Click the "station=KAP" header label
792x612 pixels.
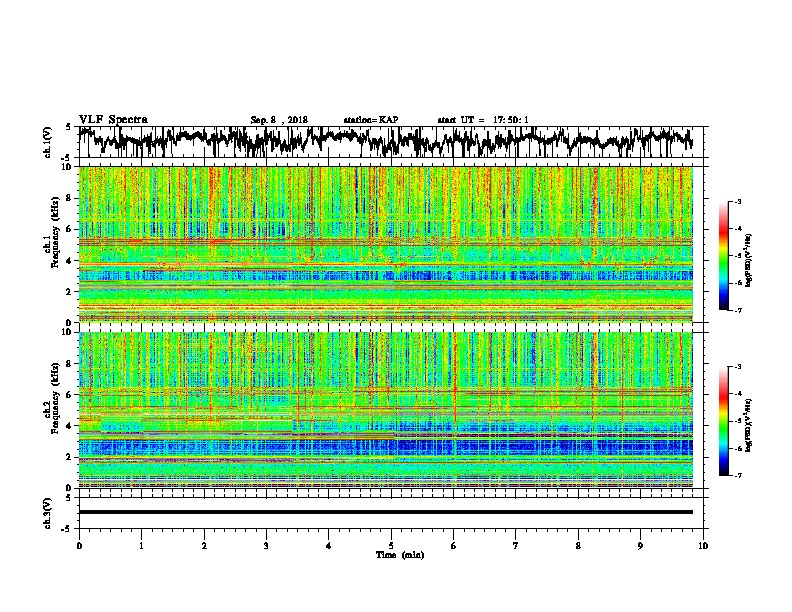[x=370, y=120]
